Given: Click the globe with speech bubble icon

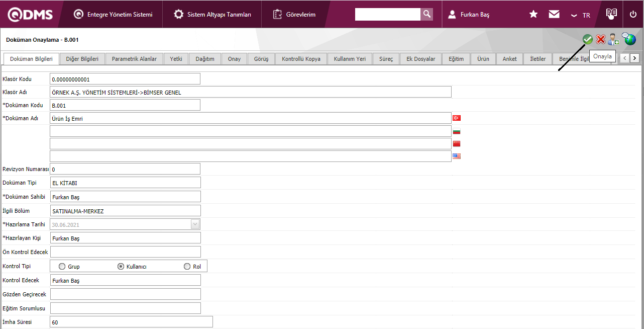Looking at the screenshot, I should (629, 39).
